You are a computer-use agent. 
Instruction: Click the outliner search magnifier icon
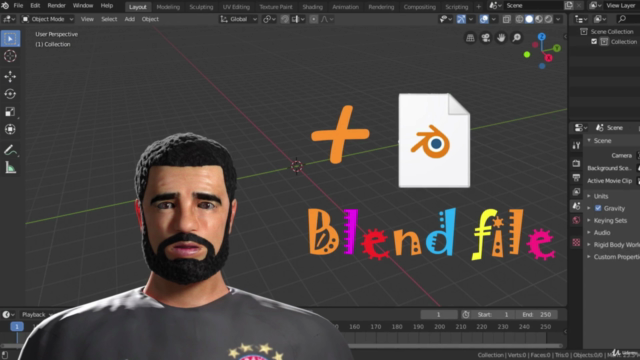pos(622,19)
